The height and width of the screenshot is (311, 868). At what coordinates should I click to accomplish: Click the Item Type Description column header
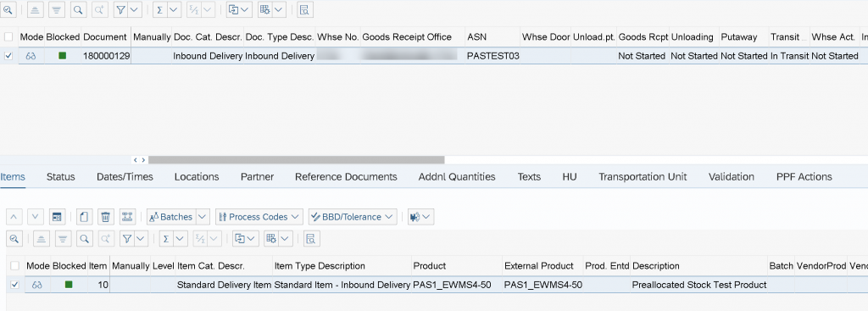pos(342,266)
